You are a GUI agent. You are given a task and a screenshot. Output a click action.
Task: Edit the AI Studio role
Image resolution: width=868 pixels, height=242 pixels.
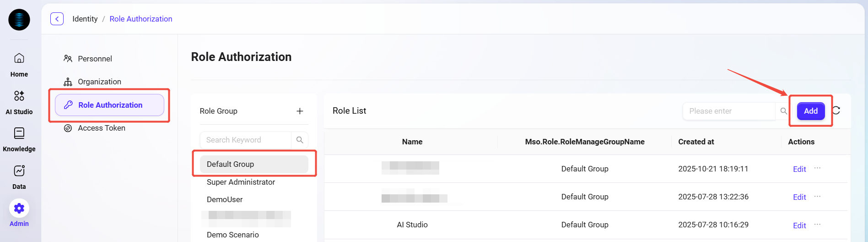(x=799, y=225)
